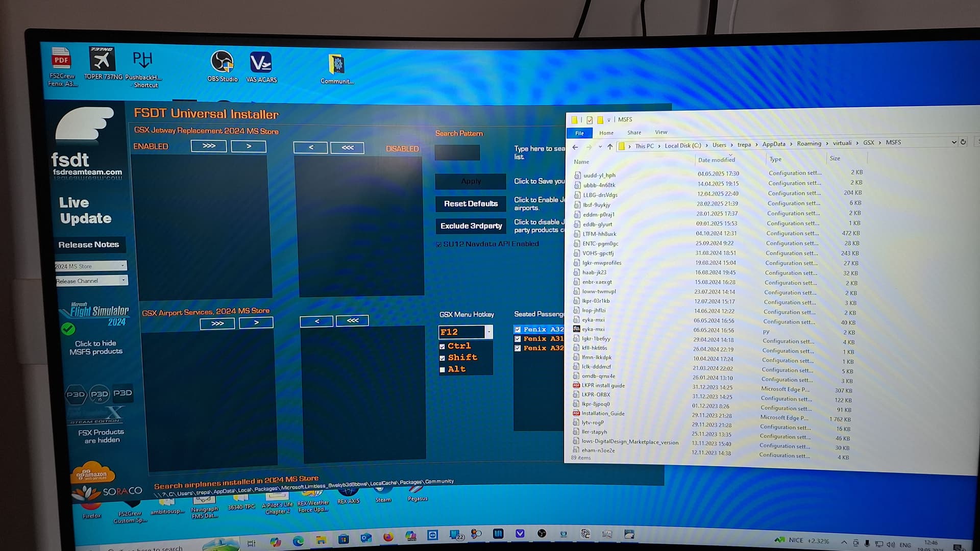Click Task View icon on the taskbar

click(x=251, y=543)
